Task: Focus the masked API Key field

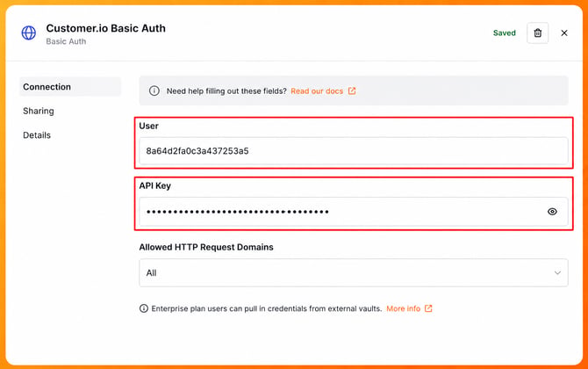Action: tap(354, 212)
